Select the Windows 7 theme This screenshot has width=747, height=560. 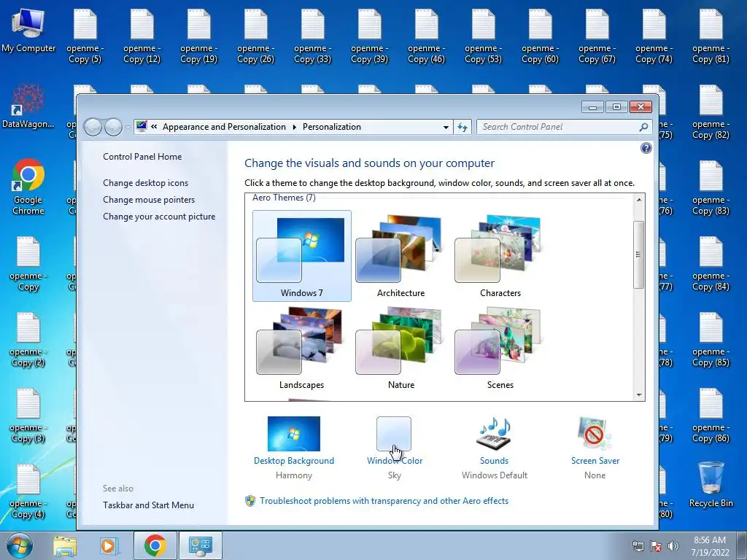(x=301, y=256)
